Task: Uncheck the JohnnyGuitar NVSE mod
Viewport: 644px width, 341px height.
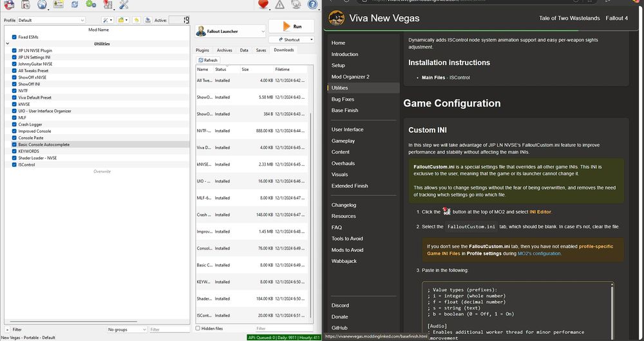Action: [x=14, y=64]
